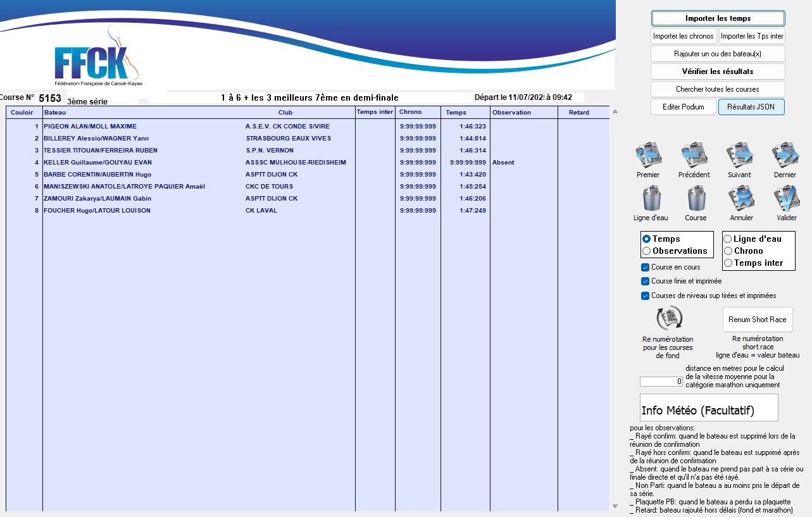The image size is (812, 517).
Task: Toggle Course finie et imprimée checkbox
Action: click(x=646, y=281)
